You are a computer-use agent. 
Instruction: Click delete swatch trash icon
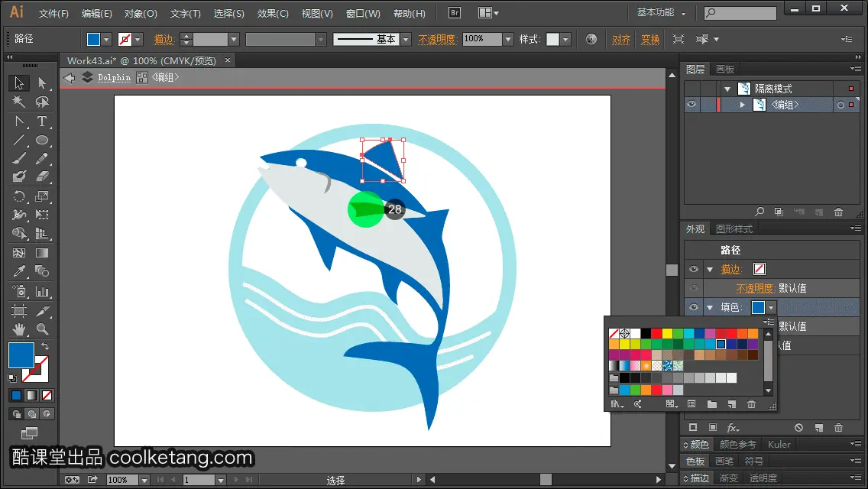coord(751,404)
